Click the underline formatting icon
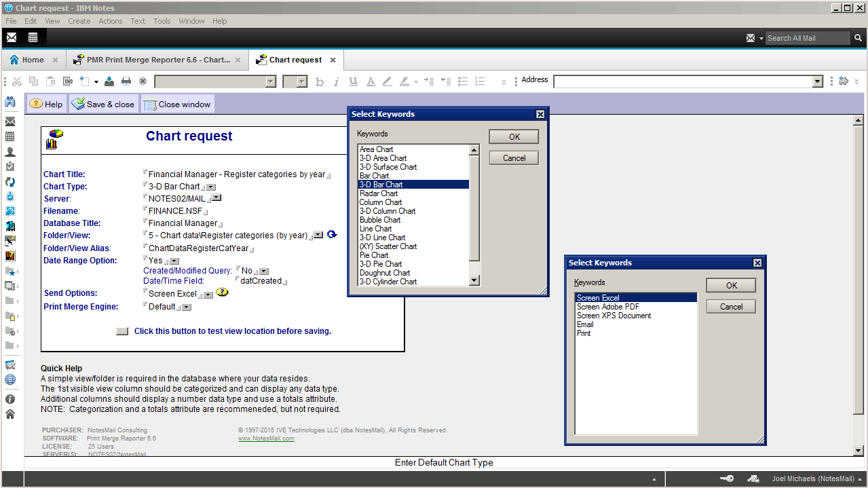868x488 pixels. [x=353, y=81]
